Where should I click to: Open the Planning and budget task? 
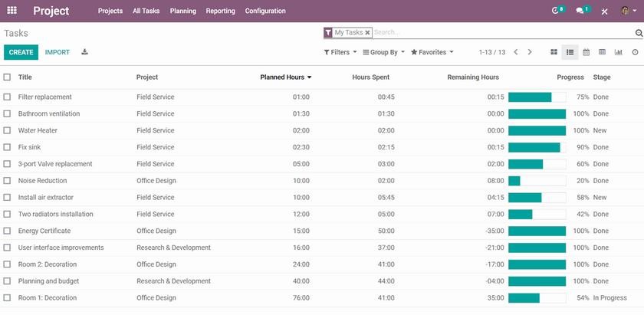pos(48,281)
